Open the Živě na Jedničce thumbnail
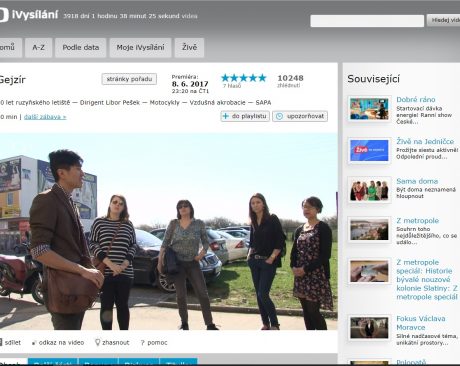Viewport: 460px width, 366px height. coord(369,150)
